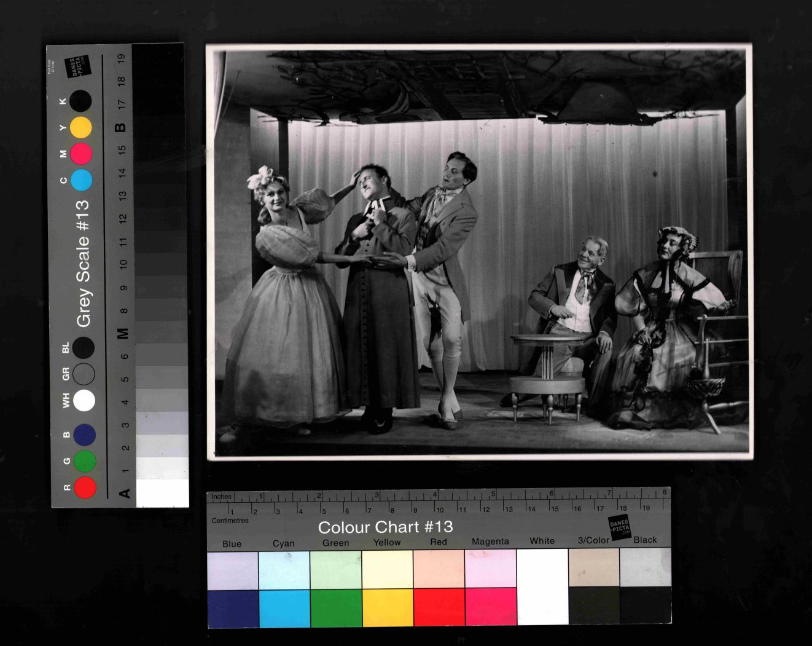Click the "Colour Chart #13" title text
Viewport: 812px width, 646px height.
coord(385,527)
